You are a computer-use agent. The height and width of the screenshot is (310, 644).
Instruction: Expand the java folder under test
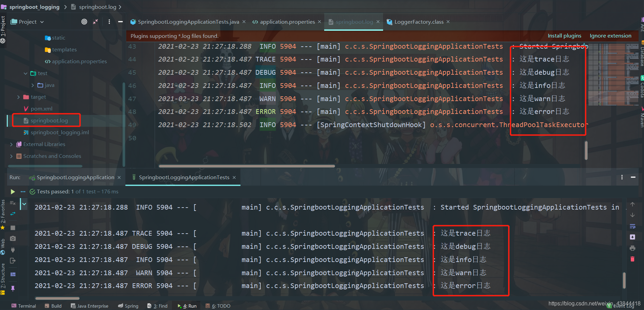point(32,85)
